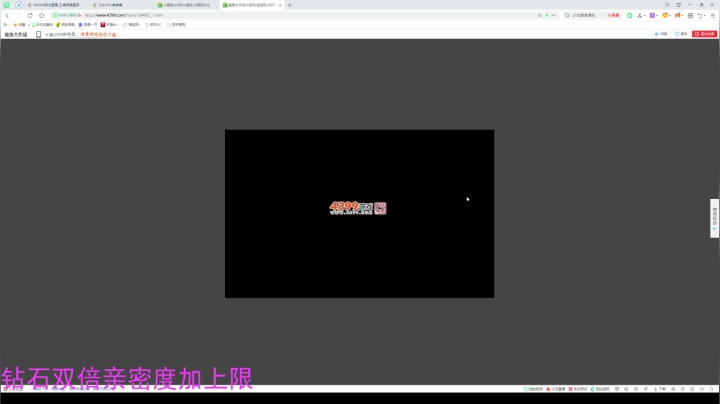720x404 pixels.
Task: Click the green lightning speed-mode icon
Action: coord(546,15)
